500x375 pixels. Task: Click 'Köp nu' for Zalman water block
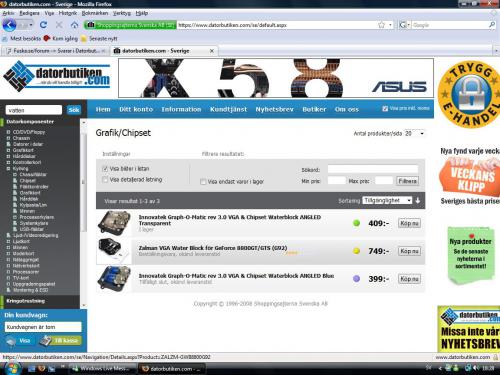409,251
